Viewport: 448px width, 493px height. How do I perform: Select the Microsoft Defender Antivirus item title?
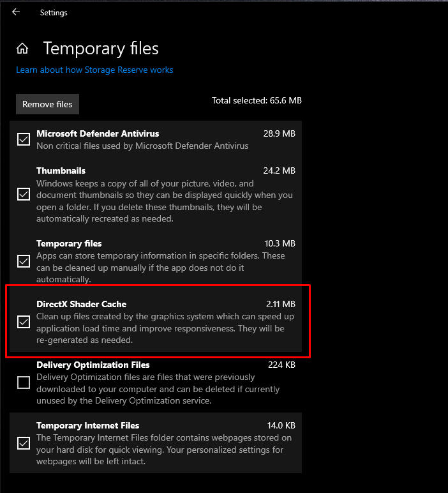(x=98, y=133)
